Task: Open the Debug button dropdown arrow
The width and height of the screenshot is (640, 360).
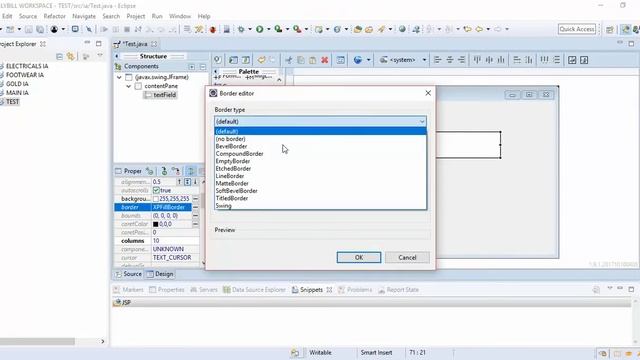Action: tap(250, 29)
